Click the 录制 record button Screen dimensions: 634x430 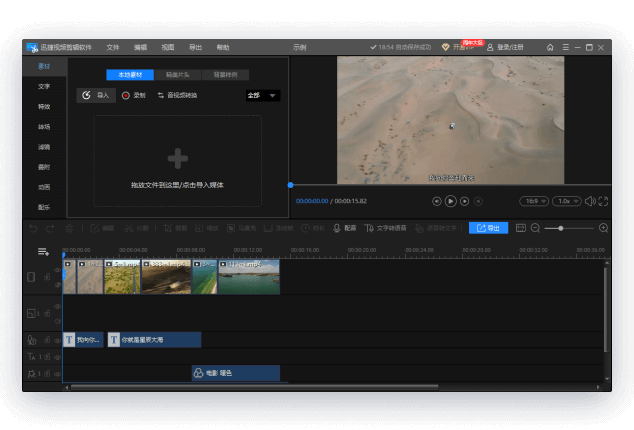pos(133,95)
